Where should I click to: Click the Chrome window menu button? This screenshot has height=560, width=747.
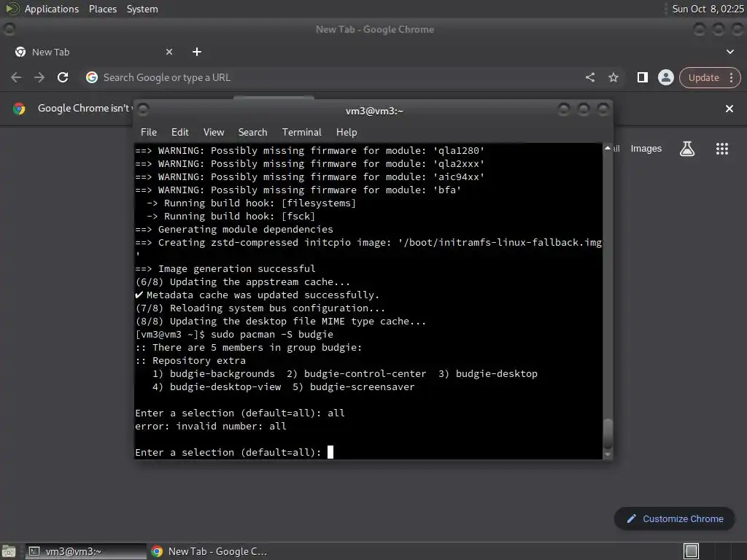9,29
